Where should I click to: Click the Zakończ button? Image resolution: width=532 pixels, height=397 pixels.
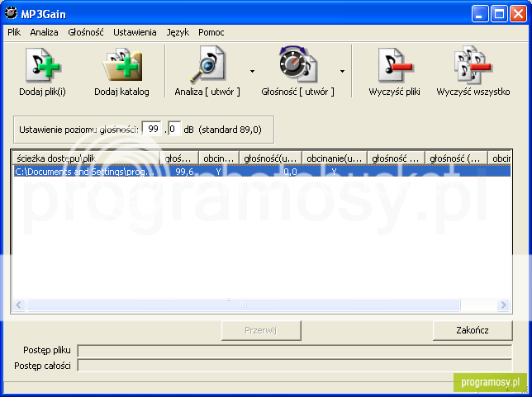(473, 330)
